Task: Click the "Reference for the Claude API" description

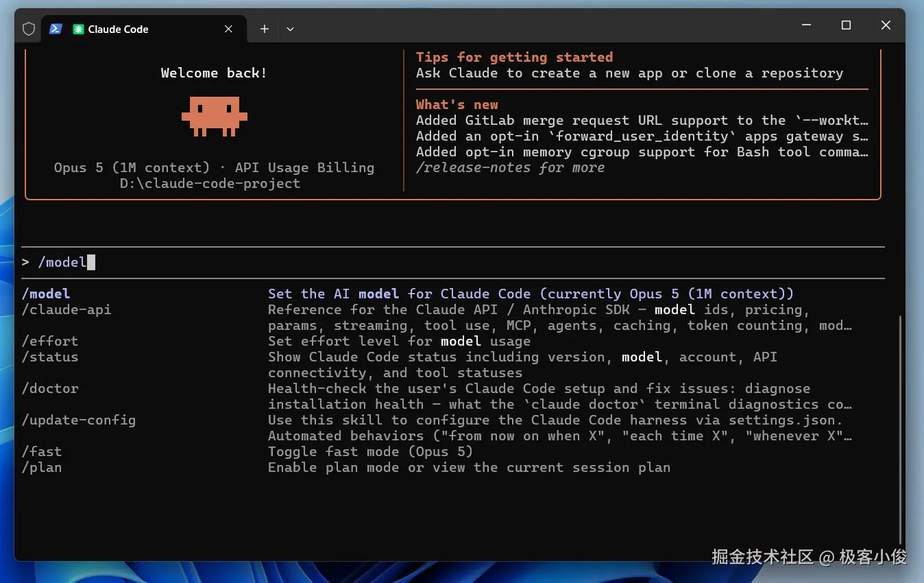Action: (560, 318)
